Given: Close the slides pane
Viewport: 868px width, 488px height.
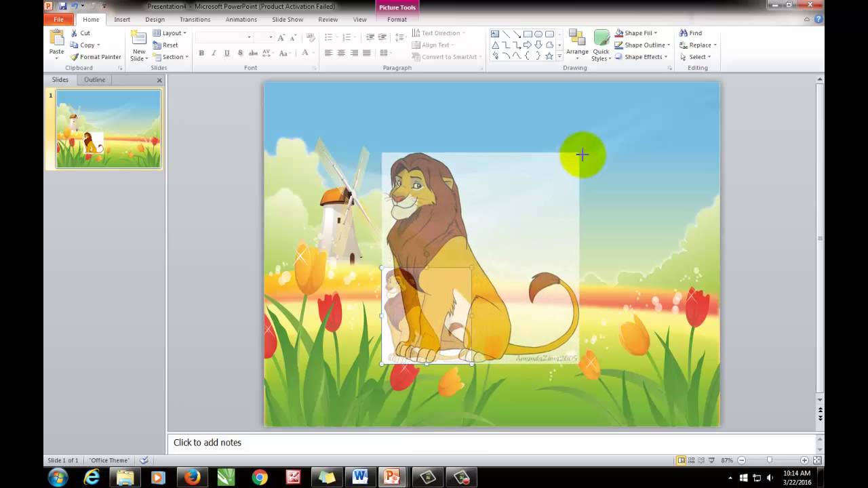Looking at the screenshot, I should (x=159, y=80).
